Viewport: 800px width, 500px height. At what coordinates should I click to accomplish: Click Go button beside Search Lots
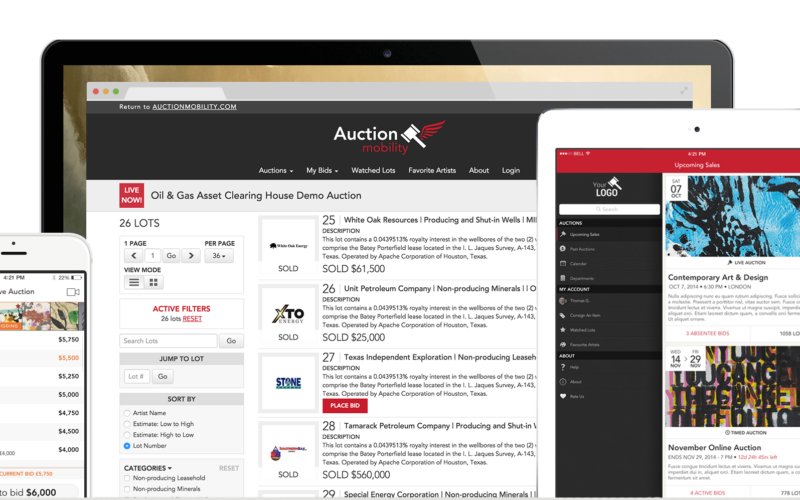coord(231,341)
